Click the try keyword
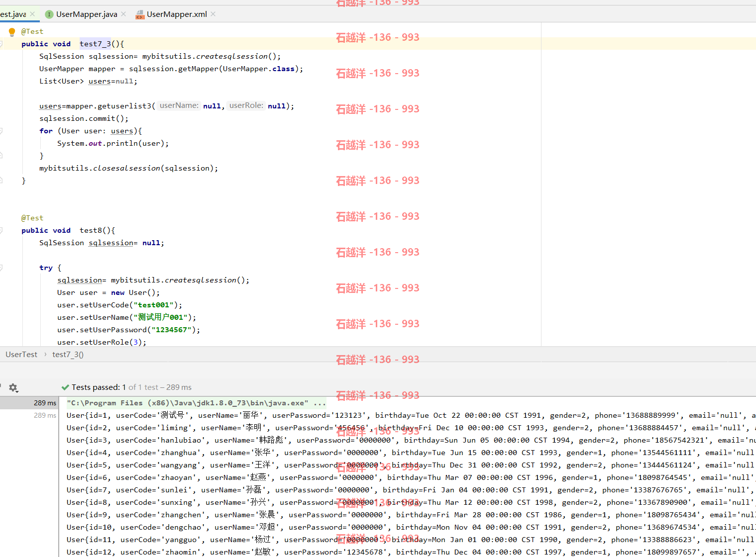Viewport: 756px width, 557px height. tap(46, 268)
